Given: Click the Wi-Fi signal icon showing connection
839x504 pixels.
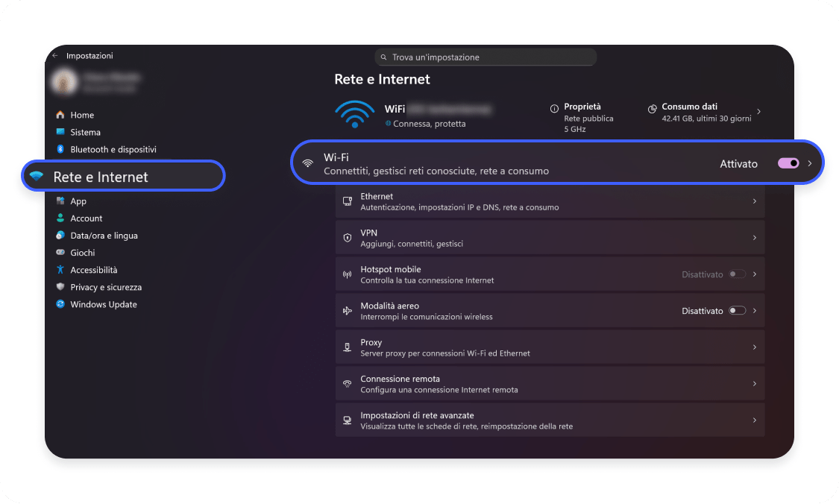Looking at the screenshot, I should pos(354,113).
